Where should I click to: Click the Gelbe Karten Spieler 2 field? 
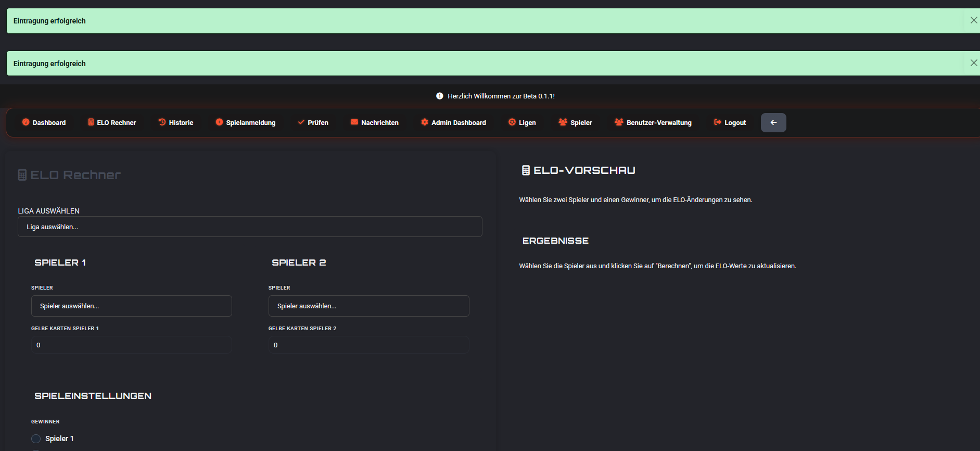(368, 345)
